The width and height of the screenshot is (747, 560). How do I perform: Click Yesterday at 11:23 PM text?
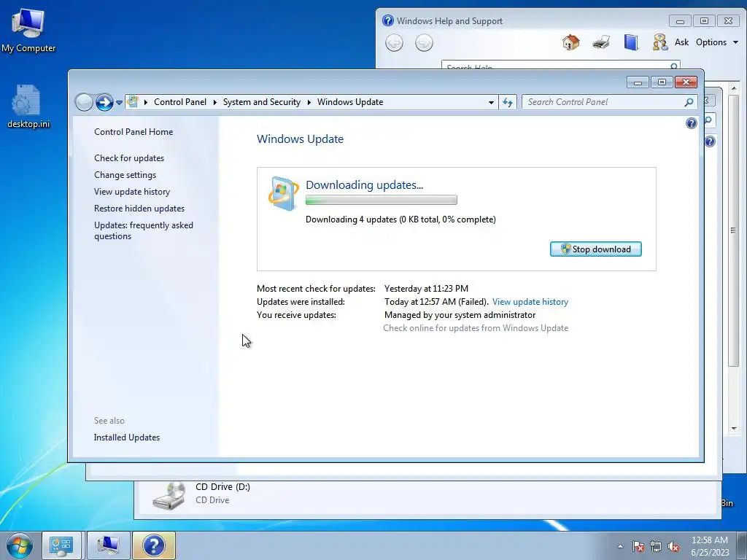coord(426,289)
